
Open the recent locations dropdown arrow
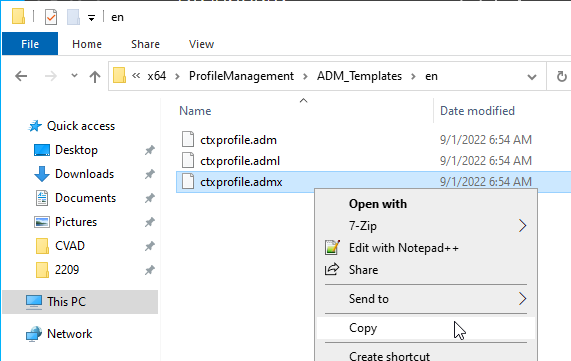pyautogui.click(x=74, y=76)
